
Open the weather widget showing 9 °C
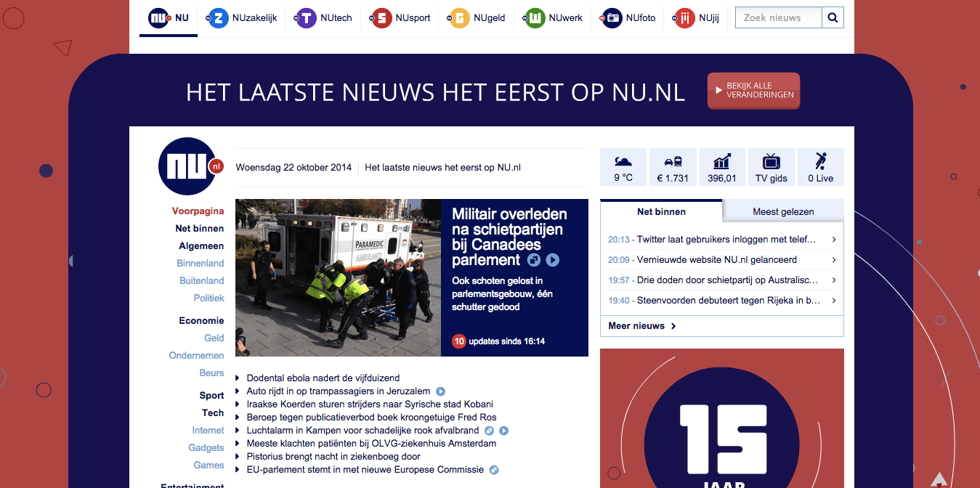pyautogui.click(x=623, y=167)
